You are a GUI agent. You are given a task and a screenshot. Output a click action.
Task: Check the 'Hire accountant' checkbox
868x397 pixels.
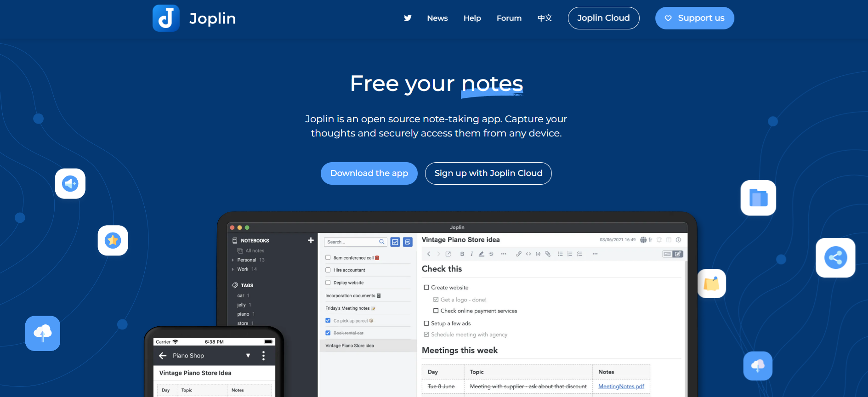[x=328, y=270]
